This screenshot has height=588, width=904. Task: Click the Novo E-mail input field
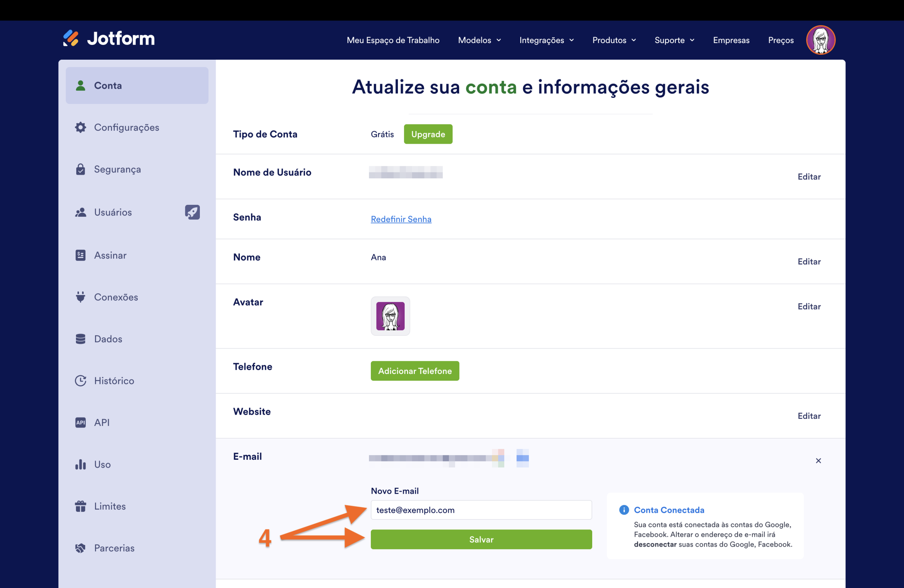point(481,510)
